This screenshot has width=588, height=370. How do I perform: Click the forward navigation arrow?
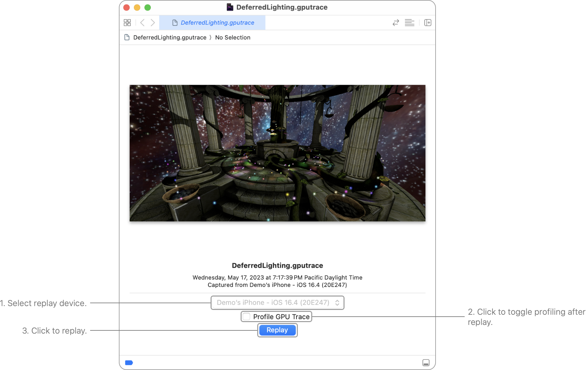pos(153,22)
